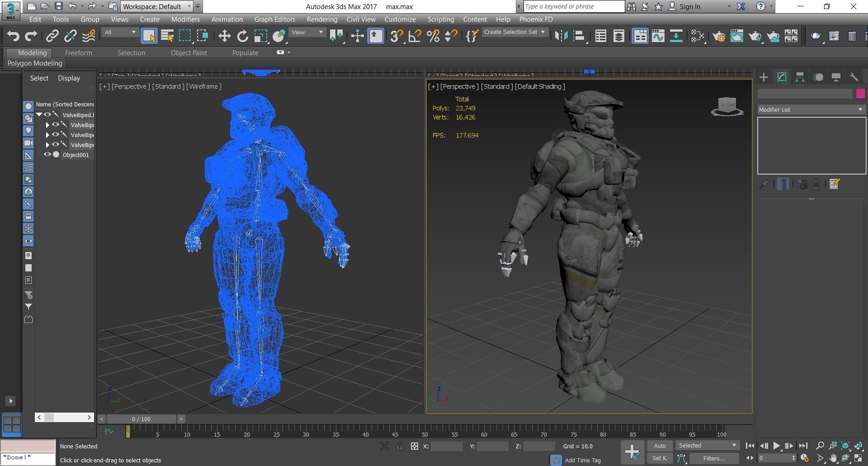Viewport: 868px width, 466px height.
Task: Open the Create Selection Set dropdown
Action: point(514,32)
